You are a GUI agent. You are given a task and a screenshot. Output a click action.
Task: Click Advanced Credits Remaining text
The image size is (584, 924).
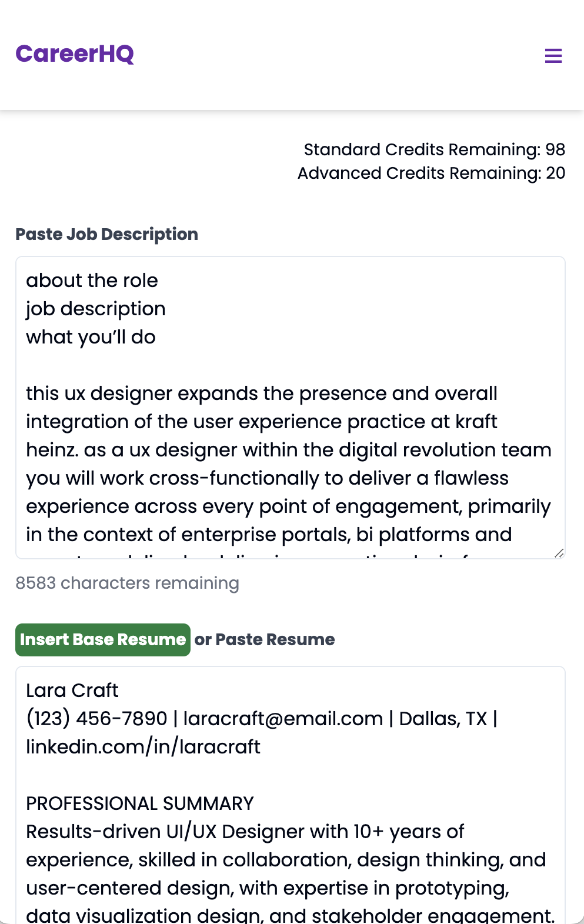431,173
